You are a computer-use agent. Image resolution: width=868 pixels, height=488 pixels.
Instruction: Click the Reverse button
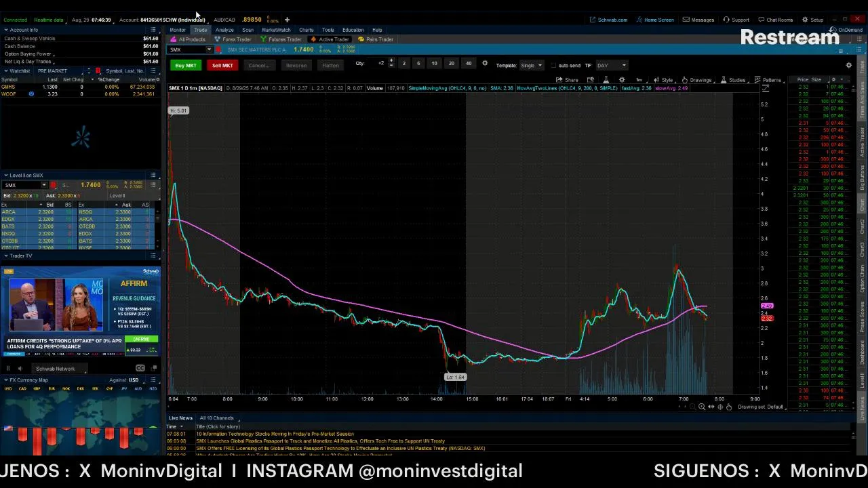tap(296, 65)
